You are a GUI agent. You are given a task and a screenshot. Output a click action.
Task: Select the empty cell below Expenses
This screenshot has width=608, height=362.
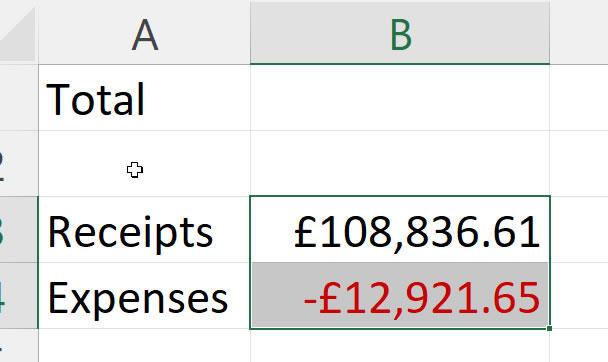tap(144, 345)
